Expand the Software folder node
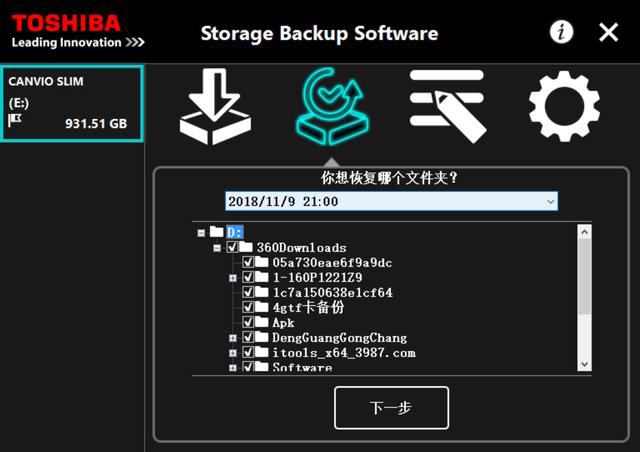 point(233,367)
